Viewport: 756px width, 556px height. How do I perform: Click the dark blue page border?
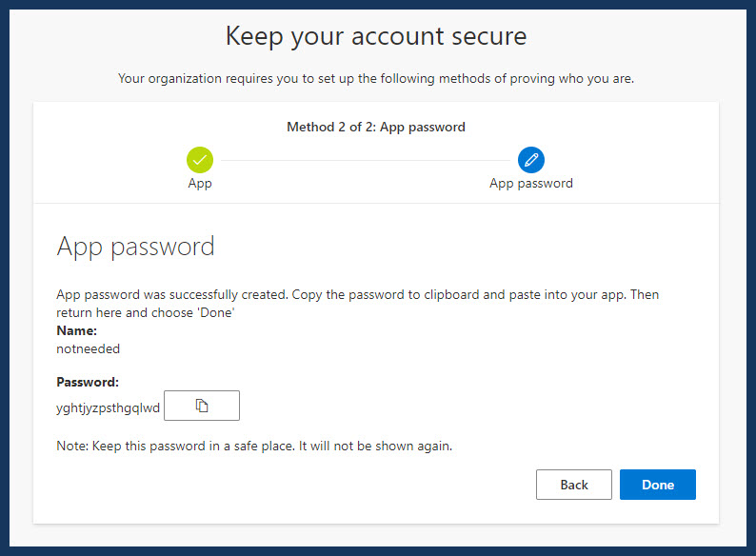378,5
